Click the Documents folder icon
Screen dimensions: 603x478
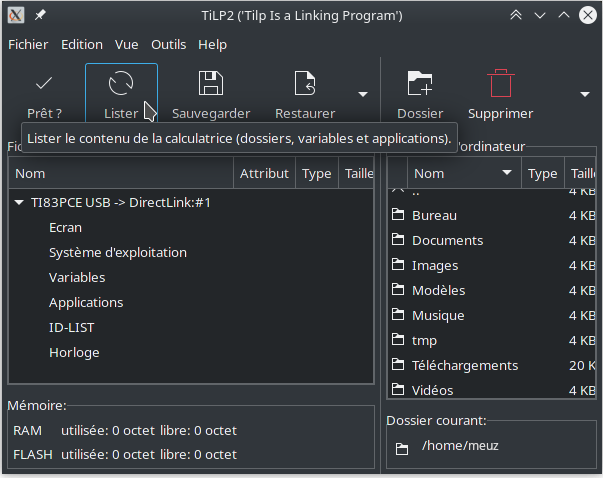click(x=398, y=240)
